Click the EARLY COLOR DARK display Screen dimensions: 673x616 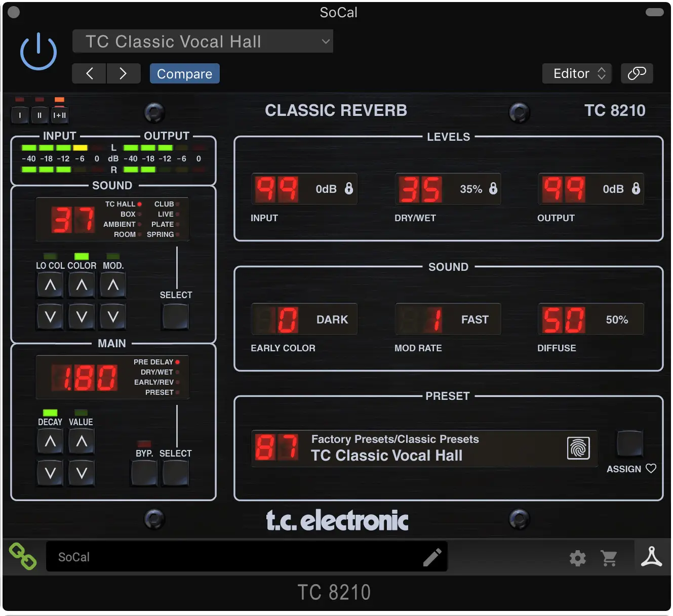click(x=304, y=319)
